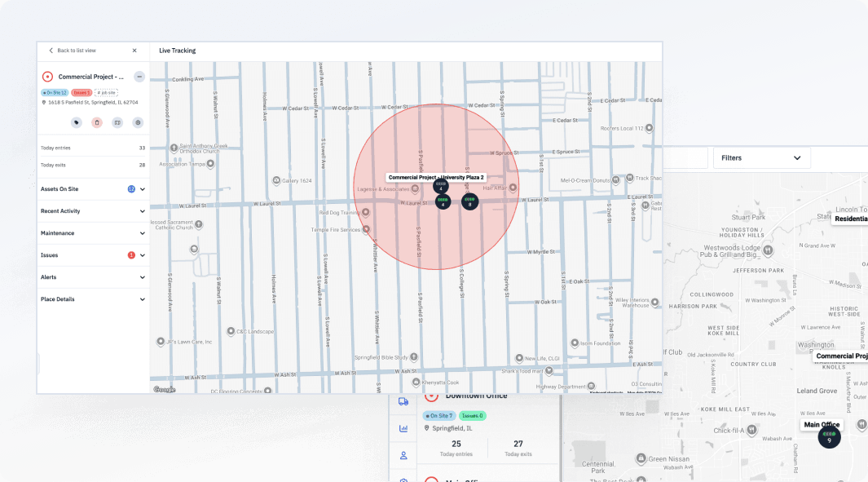Click the Springfield, IL text on Downtown Office card
868x482 pixels.
pos(452,428)
